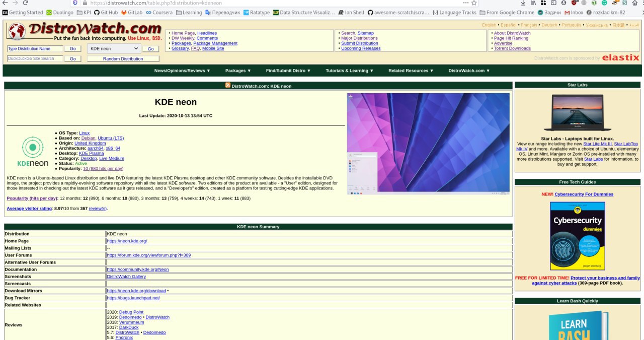Open the Ratatype bookmark
This screenshot has height=340, width=644.
coord(257,13)
